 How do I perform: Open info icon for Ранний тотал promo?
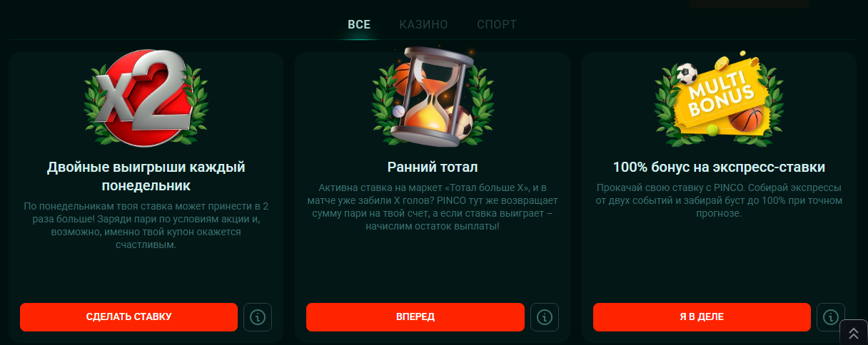pyautogui.click(x=544, y=317)
